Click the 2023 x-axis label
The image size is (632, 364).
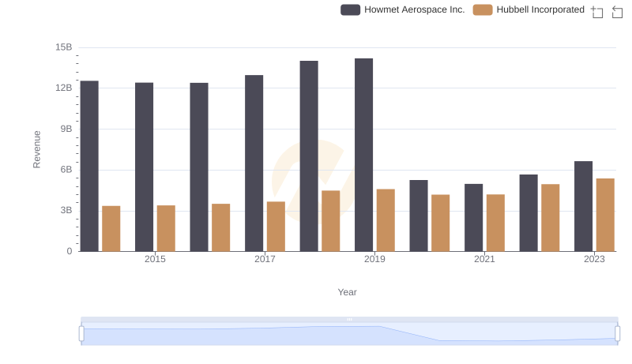tap(594, 259)
